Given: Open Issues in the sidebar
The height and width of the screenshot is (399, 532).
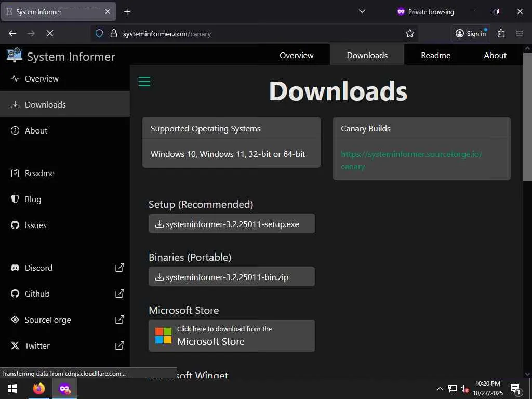Looking at the screenshot, I should [x=65, y=225].
